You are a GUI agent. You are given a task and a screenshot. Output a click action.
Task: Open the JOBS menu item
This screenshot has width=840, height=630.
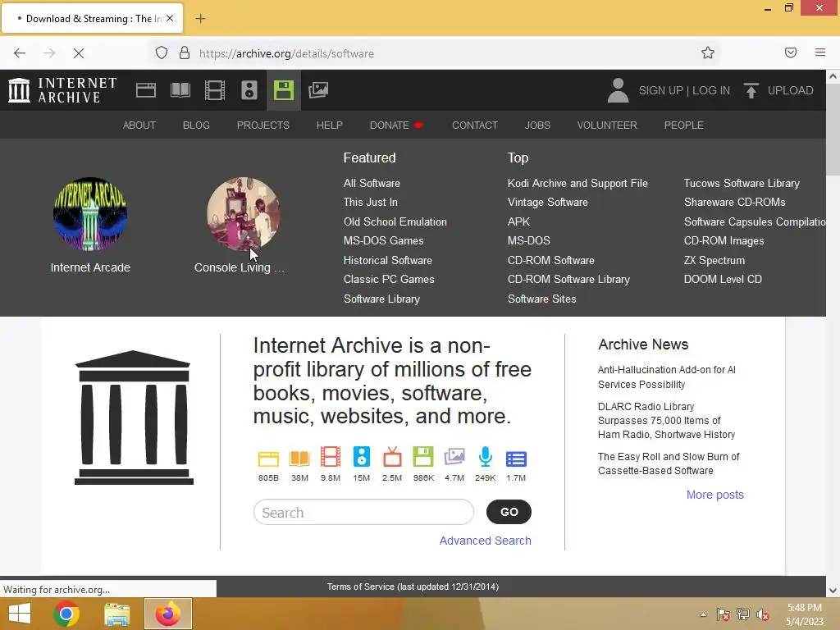537,125
